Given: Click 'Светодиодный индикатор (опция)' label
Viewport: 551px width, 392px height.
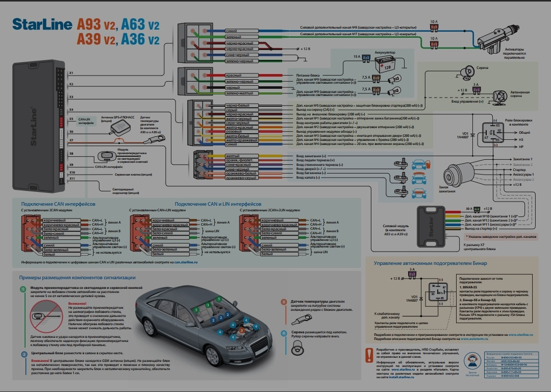Looking at the screenshot, I should 126,191.
